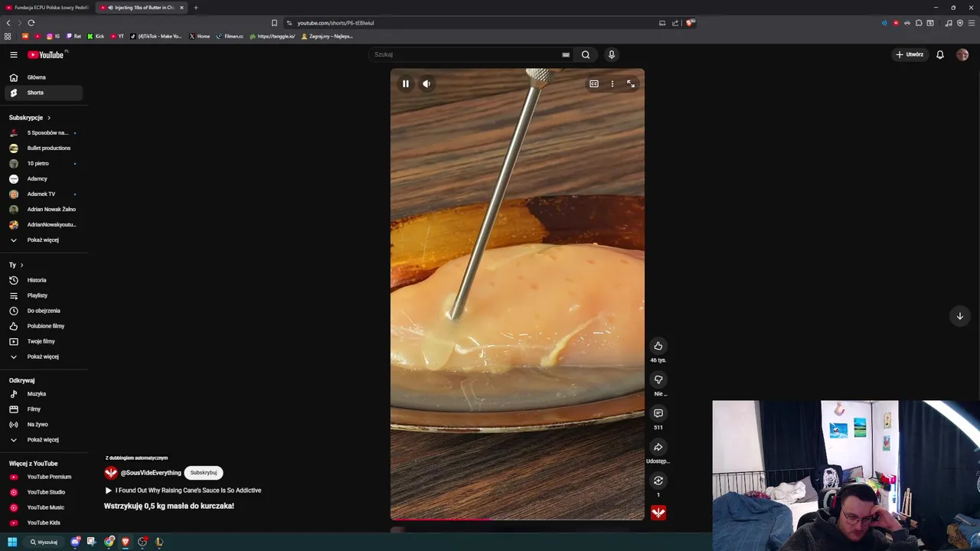Open Polubione filmy liked videos
This screenshot has height=551, width=980.
tap(44, 326)
